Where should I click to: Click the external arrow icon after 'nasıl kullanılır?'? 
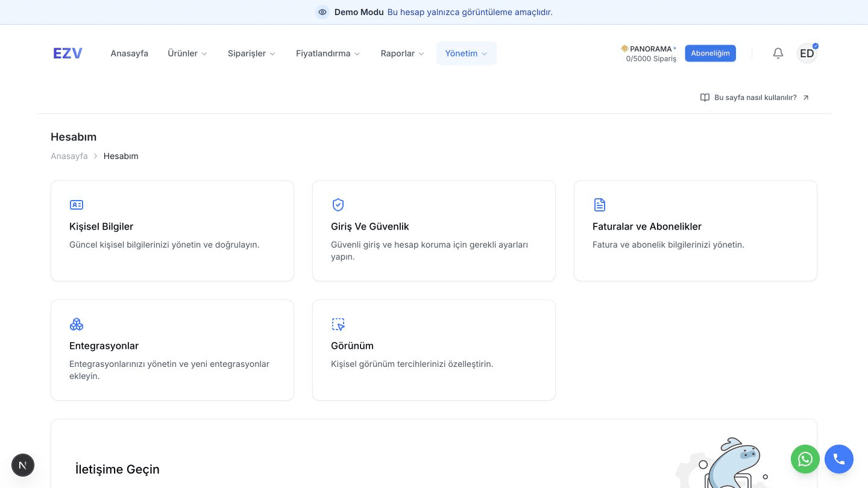point(806,98)
